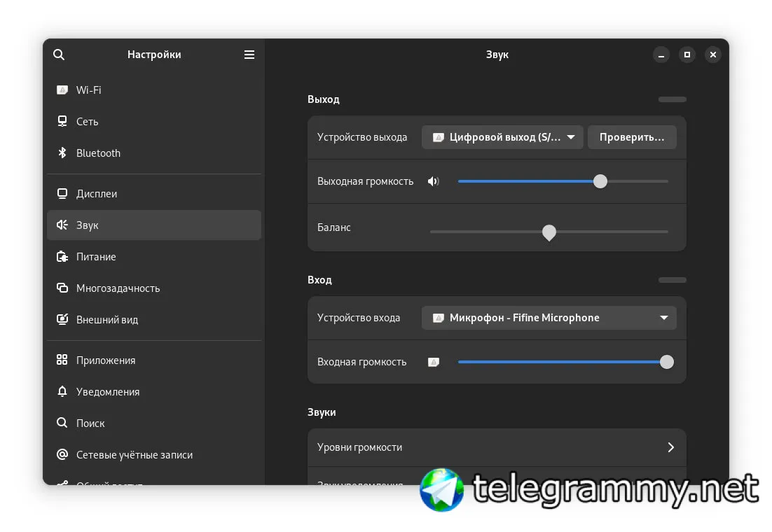Select Сетевые учётные записи entry

pyautogui.click(x=154, y=454)
